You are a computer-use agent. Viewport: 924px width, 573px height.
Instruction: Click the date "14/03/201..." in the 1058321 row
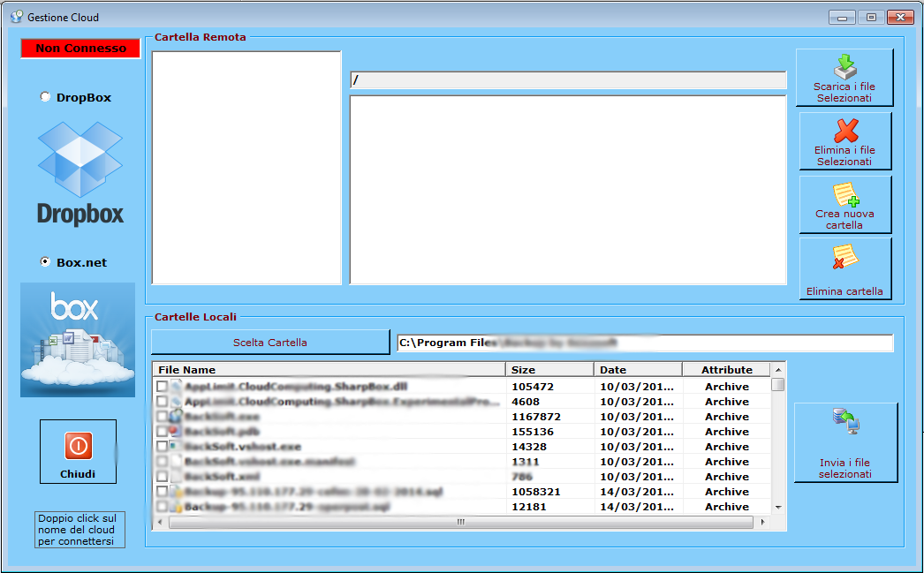(x=637, y=491)
